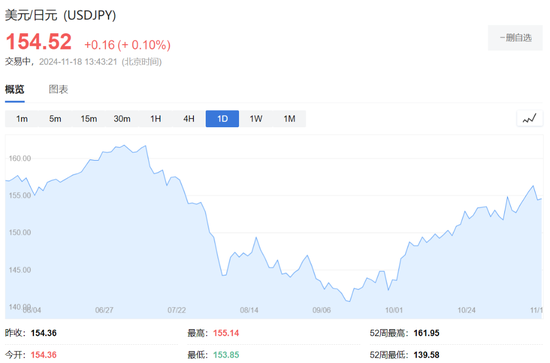Open the line chart type icon

point(530,119)
